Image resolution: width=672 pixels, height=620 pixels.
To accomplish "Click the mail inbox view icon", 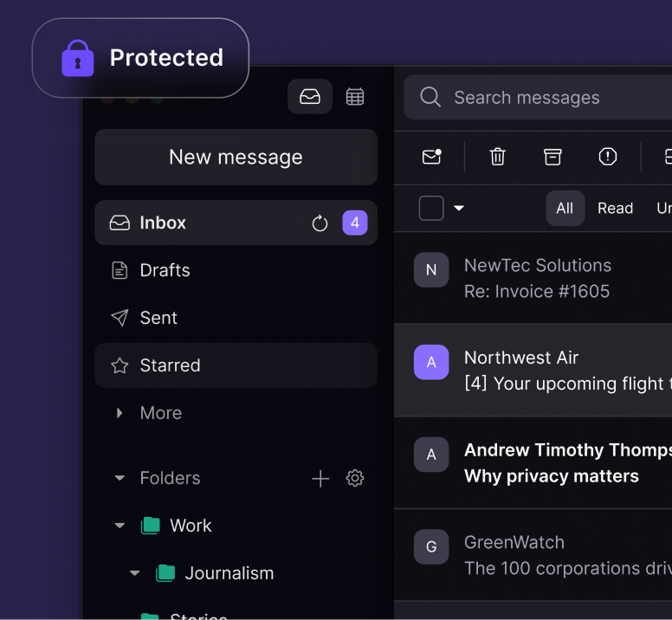I will 310,97.
